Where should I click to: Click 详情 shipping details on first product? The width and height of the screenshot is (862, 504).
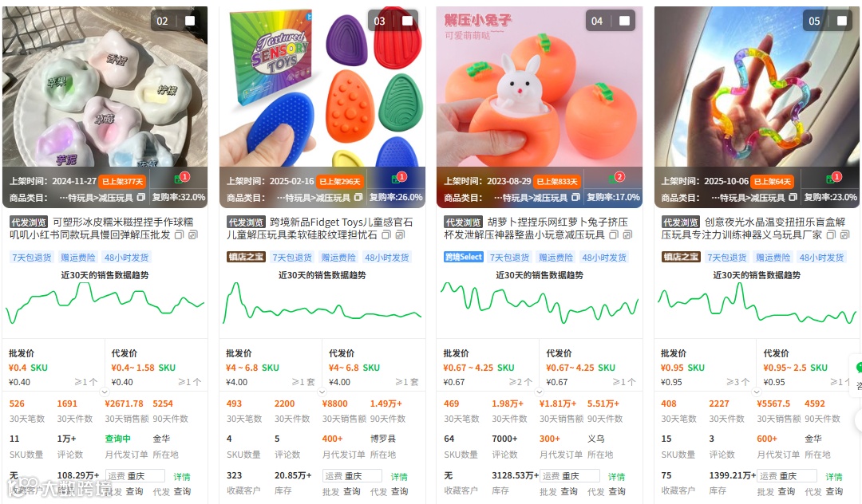pos(182,477)
